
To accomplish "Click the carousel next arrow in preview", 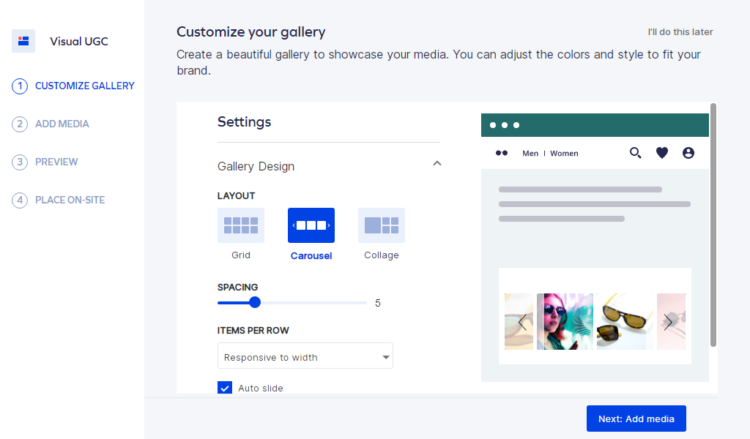I will tap(668, 322).
